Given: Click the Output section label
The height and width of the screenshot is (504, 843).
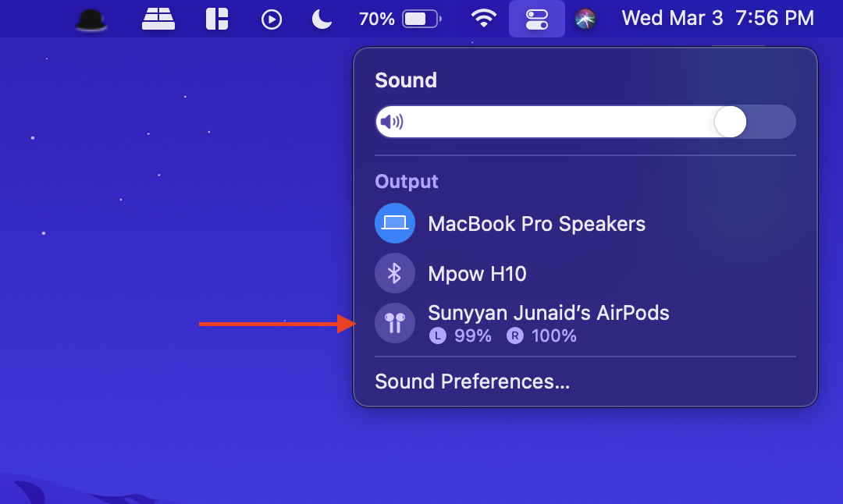Looking at the screenshot, I should pyautogui.click(x=407, y=182).
